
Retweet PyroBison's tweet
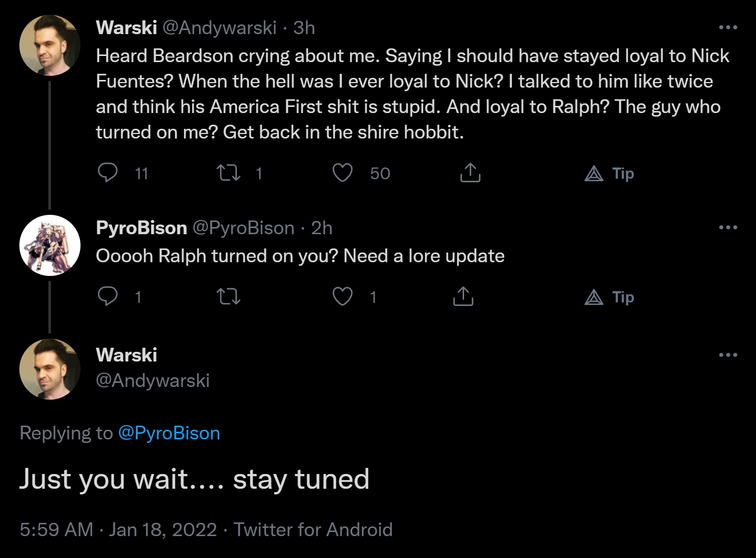pyautogui.click(x=228, y=296)
